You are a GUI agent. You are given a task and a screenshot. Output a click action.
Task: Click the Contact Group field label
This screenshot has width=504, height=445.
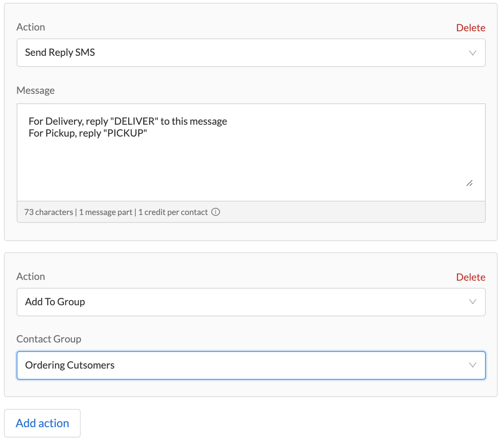pos(49,339)
